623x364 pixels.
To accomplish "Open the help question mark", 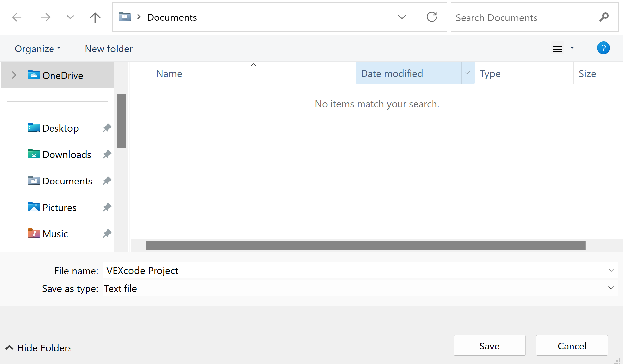I will coord(604,48).
